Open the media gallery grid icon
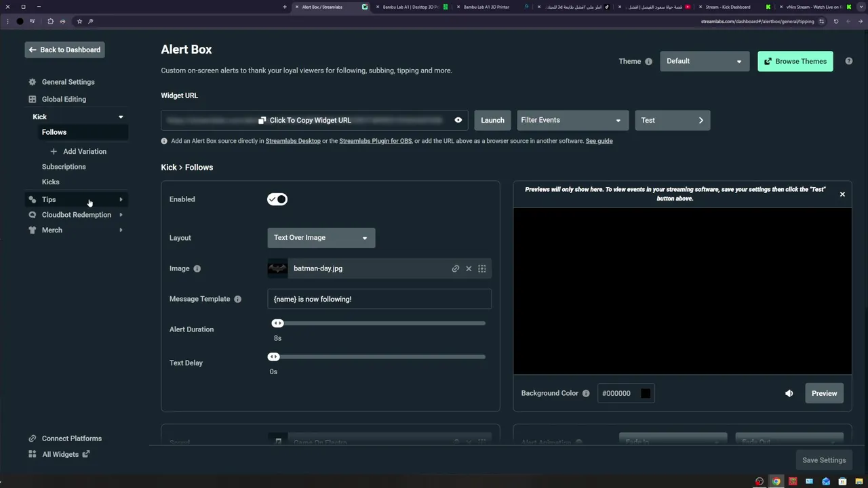Viewport: 868px width, 488px height. 482,268
